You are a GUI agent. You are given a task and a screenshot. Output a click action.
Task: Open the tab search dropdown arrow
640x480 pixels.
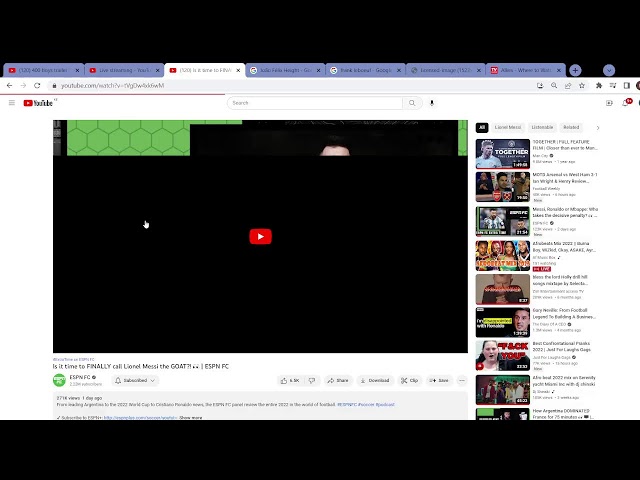tap(609, 70)
